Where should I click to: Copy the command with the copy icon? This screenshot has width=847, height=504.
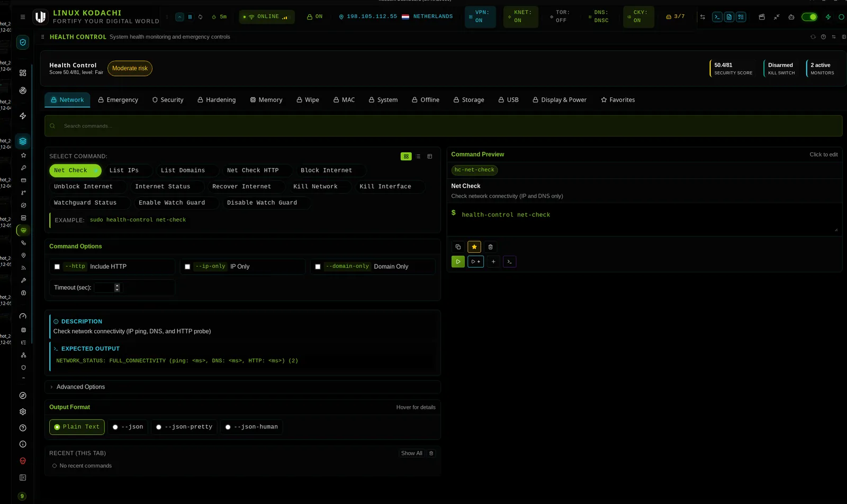click(x=458, y=247)
